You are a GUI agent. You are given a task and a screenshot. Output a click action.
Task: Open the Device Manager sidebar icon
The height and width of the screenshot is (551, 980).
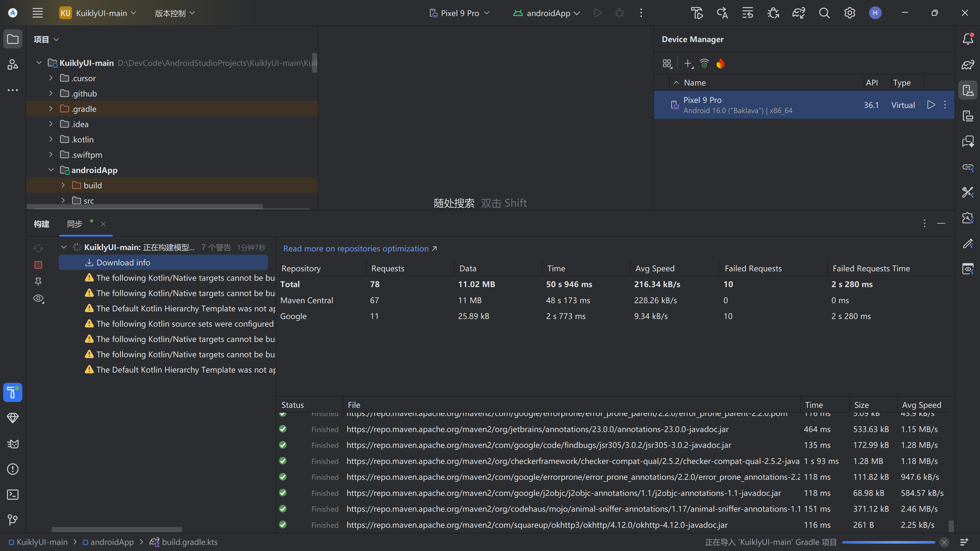pyautogui.click(x=967, y=90)
